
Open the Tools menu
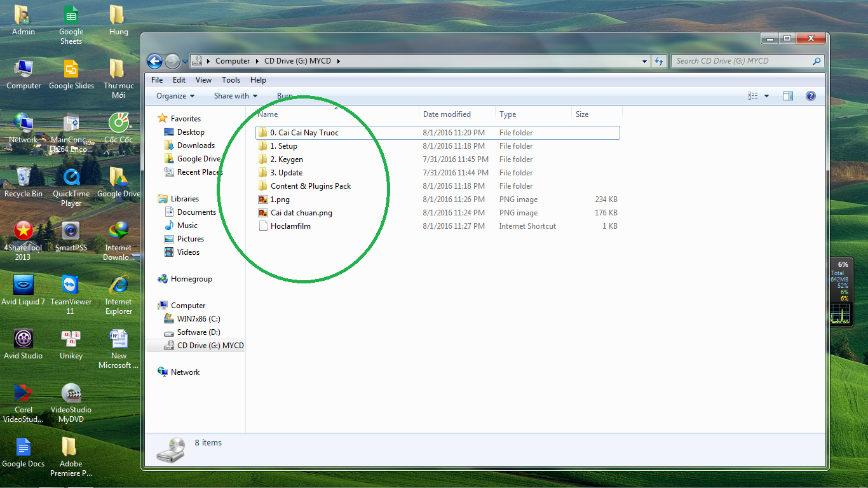[231, 80]
